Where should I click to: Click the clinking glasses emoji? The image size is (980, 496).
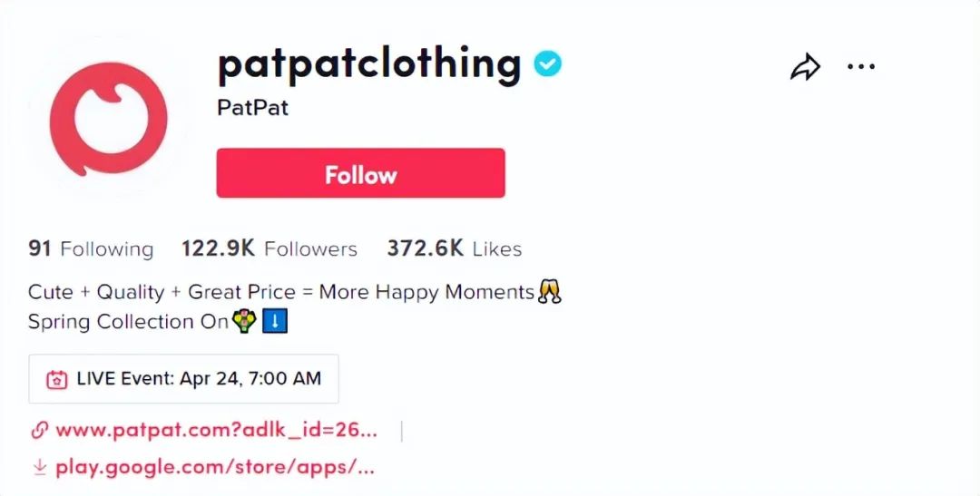pyautogui.click(x=549, y=291)
